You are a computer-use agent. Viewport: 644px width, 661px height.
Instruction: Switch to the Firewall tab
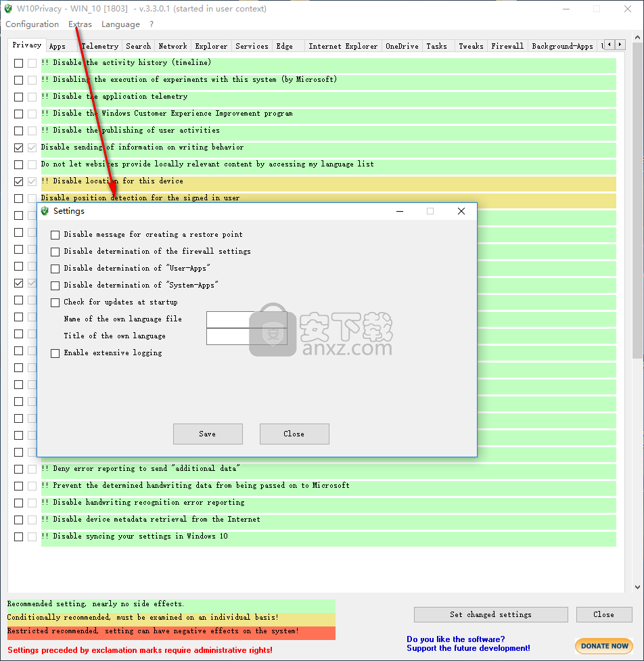tap(507, 46)
